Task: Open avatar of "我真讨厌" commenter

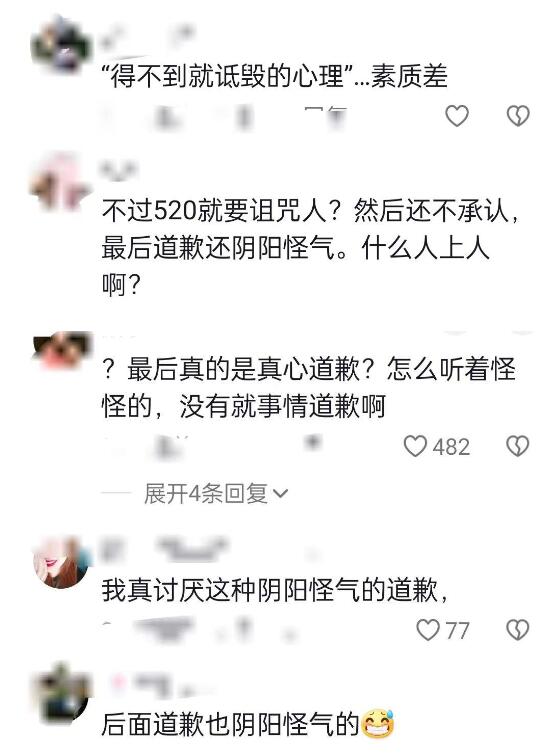Action: pyautogui.click(x=62, y=562)
